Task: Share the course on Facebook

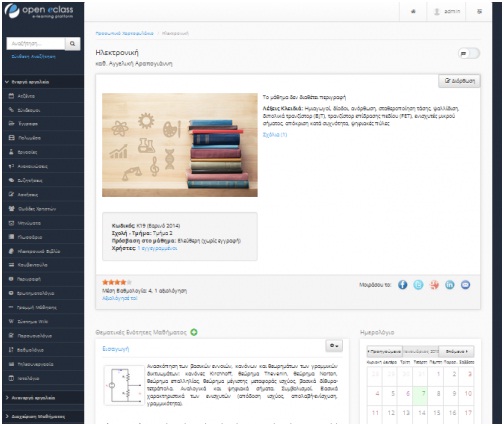Action: click(403, 285)
